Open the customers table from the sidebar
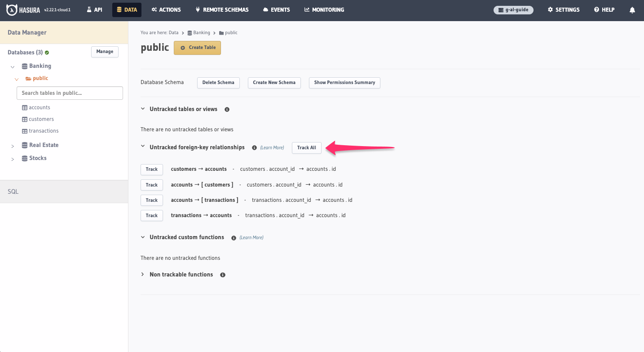This screenshot has height=352, width=644. point(41,119)
